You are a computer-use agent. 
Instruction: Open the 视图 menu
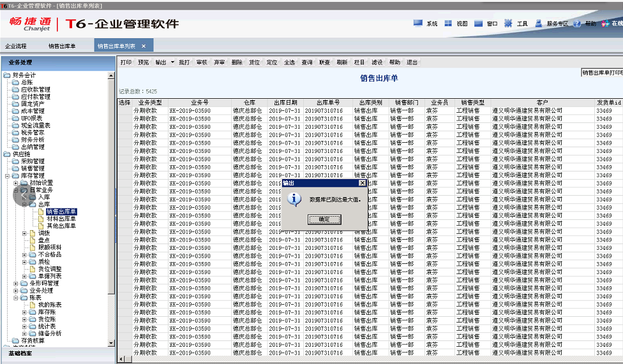[x=462, y=24]
